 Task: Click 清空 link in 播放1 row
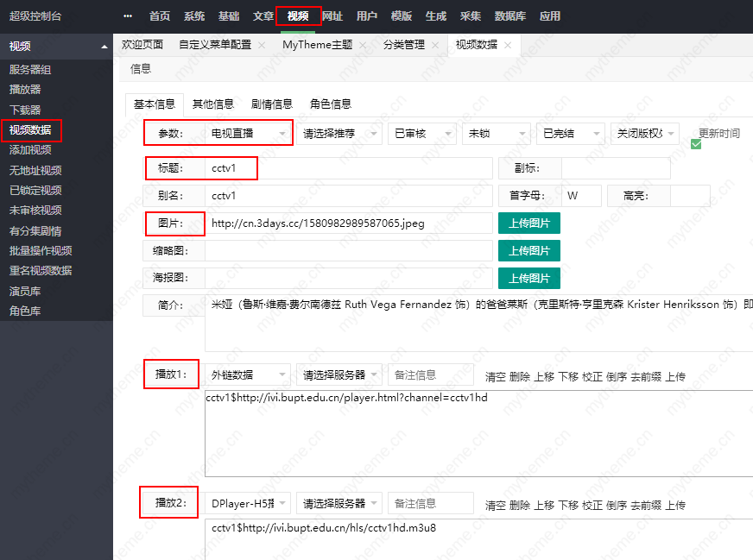click(x=495, y=376)
